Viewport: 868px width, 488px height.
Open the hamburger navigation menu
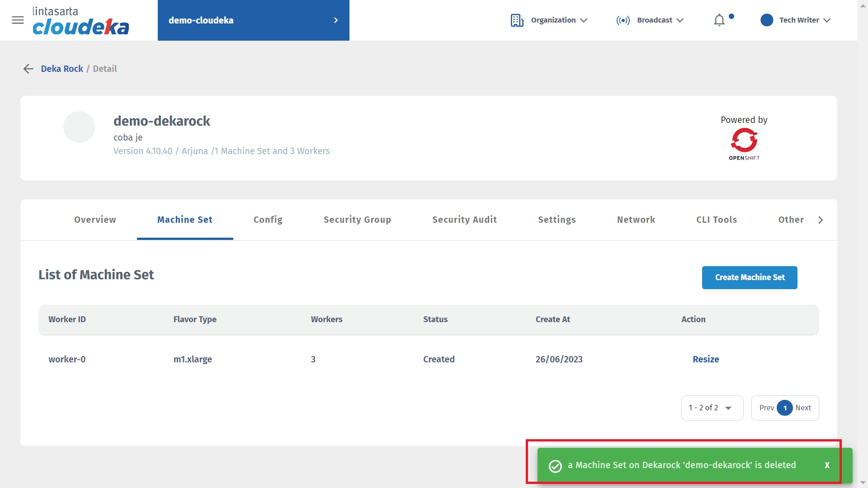[x=18, y=20]
